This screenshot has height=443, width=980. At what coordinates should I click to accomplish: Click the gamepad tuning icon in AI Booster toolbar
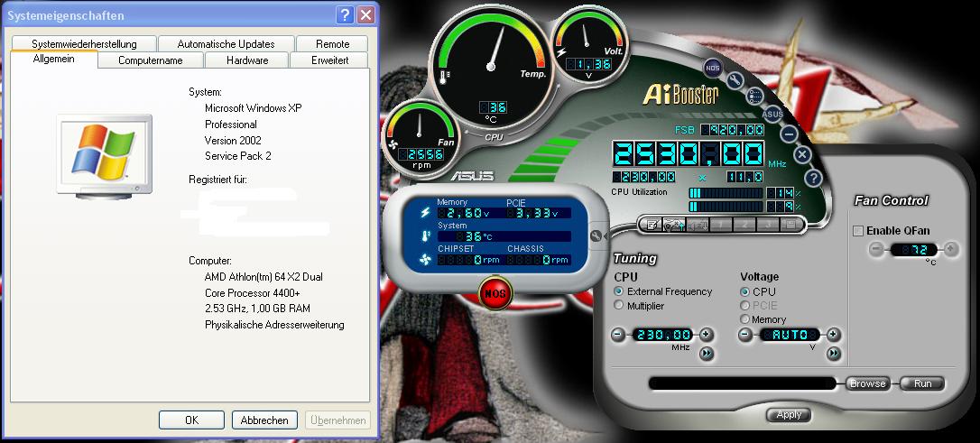coord(673,225)
